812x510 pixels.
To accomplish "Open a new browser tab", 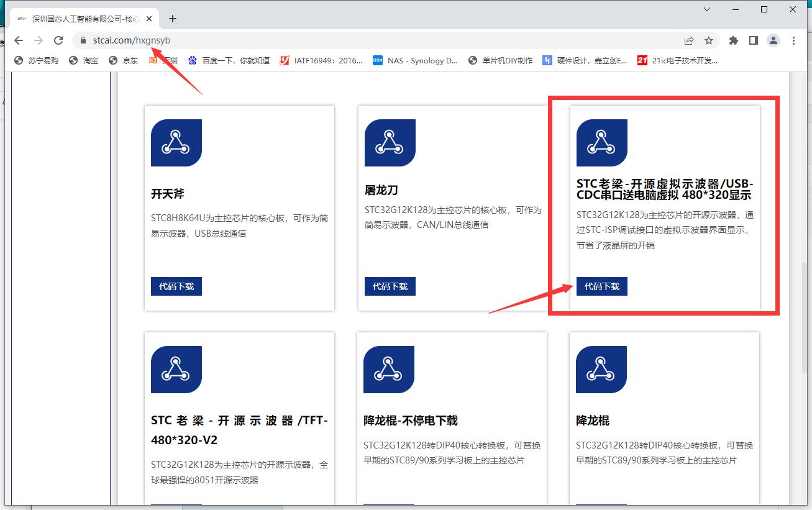I will coord(173,19).
